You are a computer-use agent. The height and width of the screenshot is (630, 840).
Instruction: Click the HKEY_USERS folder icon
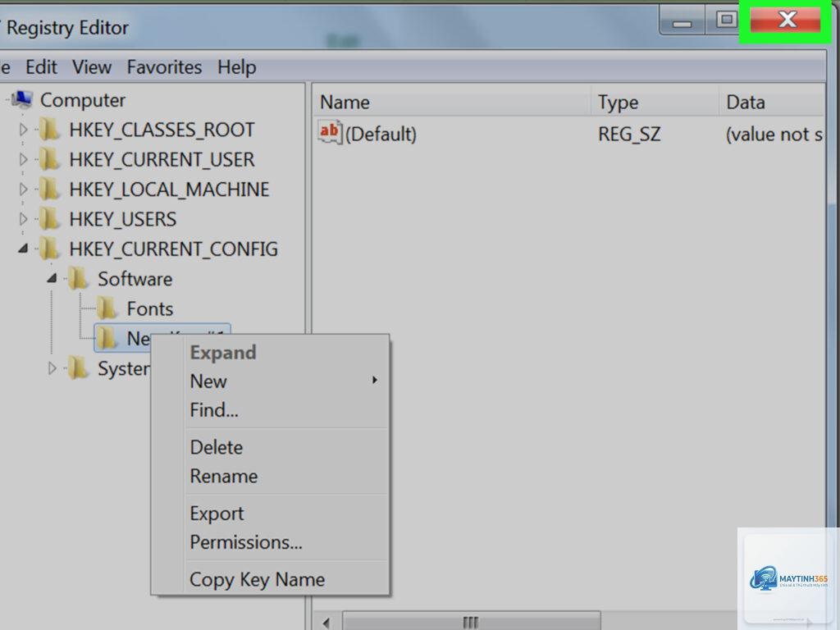[49, 219]
